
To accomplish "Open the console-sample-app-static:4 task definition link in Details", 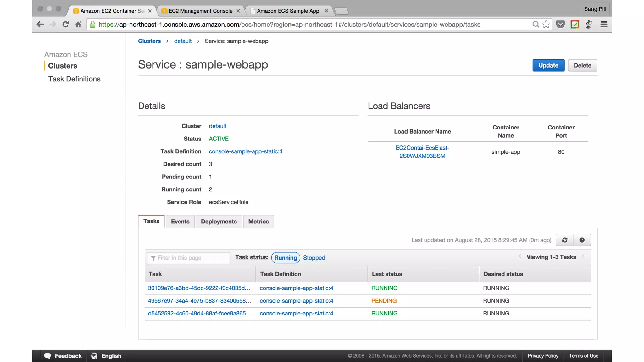I will [x=245, y=151].
